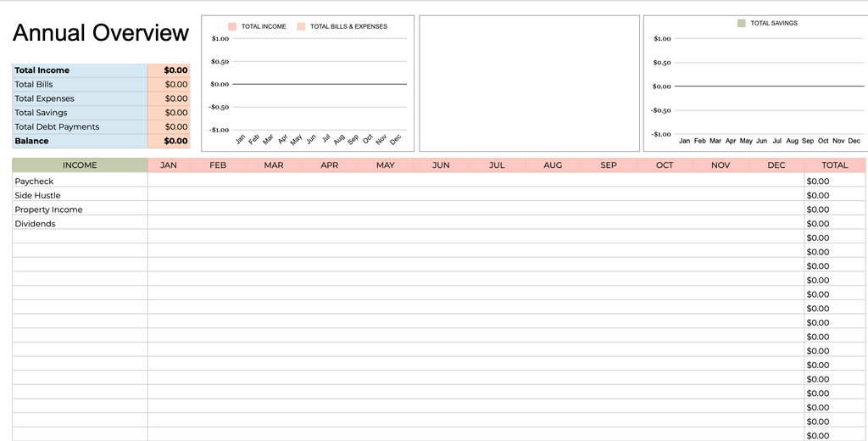Select the Total Income label cell
The height and width of the screenshot is (441, 868).
point(80,70)
